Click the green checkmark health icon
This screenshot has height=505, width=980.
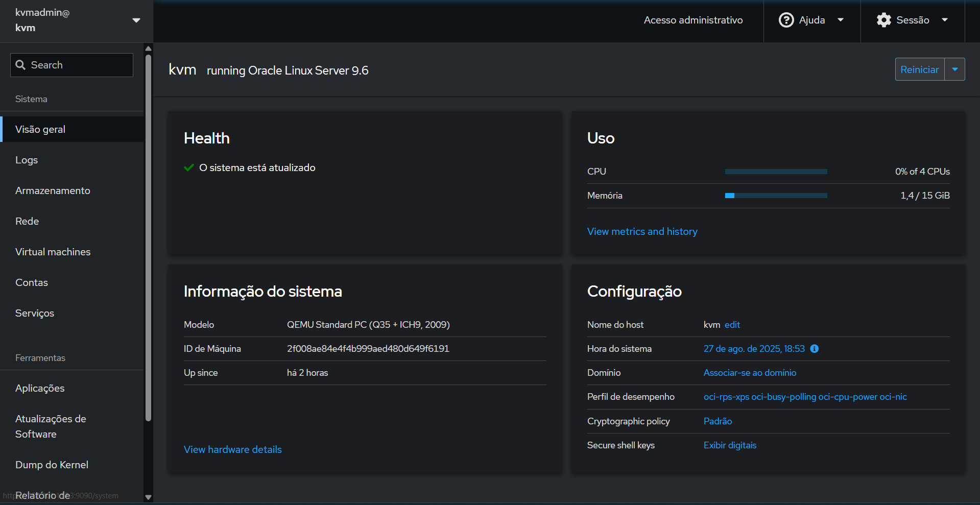click(188, 167)
